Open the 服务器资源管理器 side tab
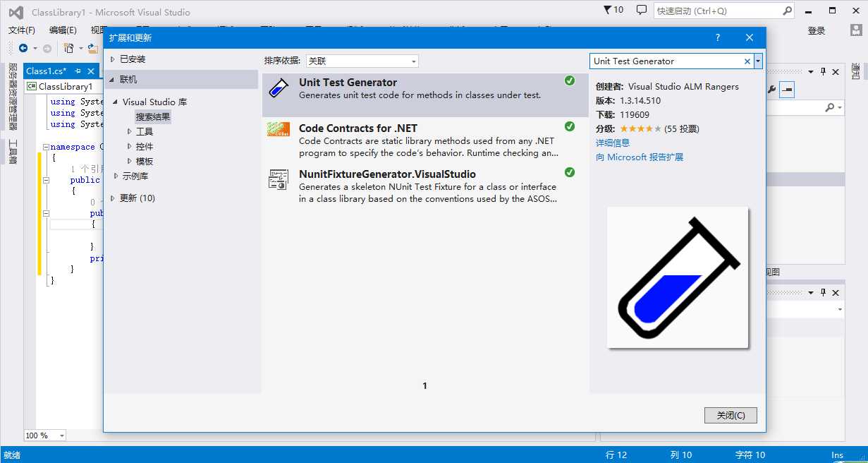 point(13,97)
